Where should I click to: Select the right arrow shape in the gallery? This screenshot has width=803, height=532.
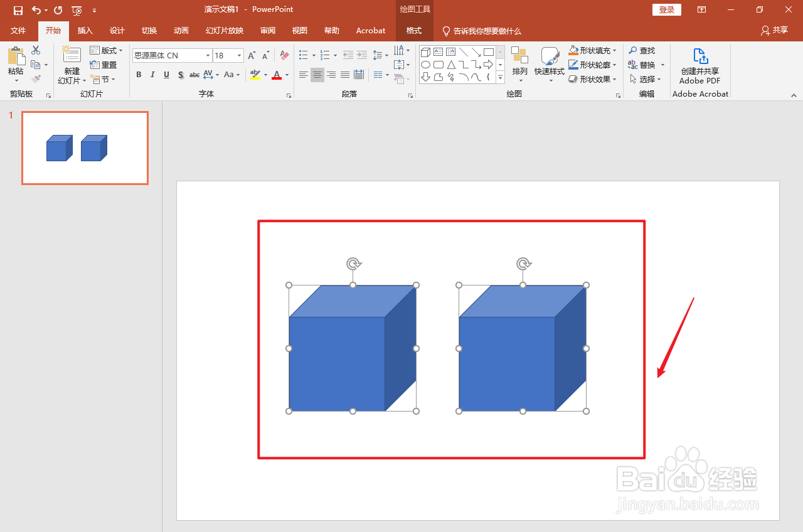click(489, 65)
